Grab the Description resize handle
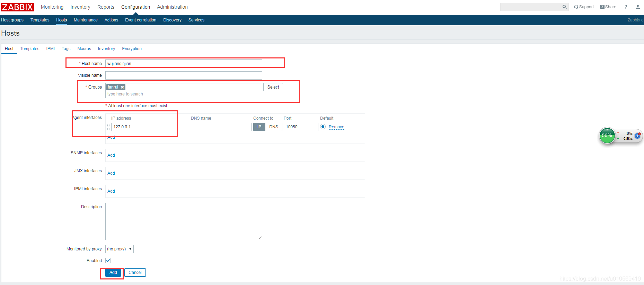Screen dimensions: 644x285 click(260, 238)
